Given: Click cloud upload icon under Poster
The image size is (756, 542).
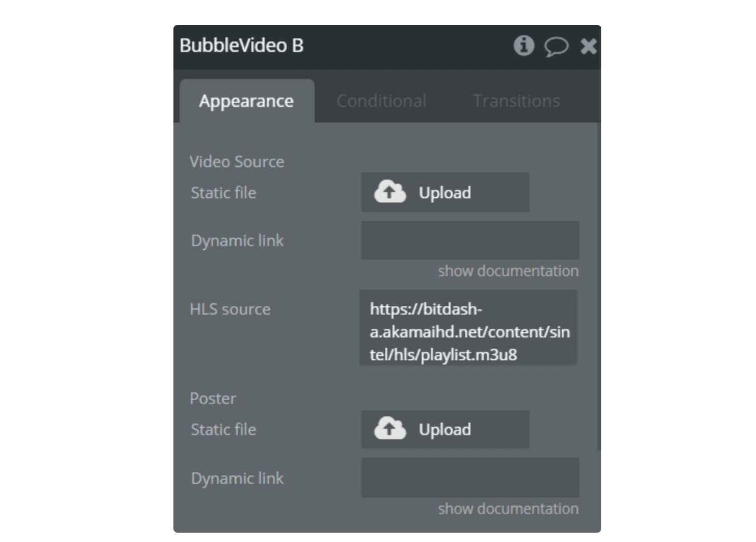Looking at the screenshot, I should [x=390, y=429].
